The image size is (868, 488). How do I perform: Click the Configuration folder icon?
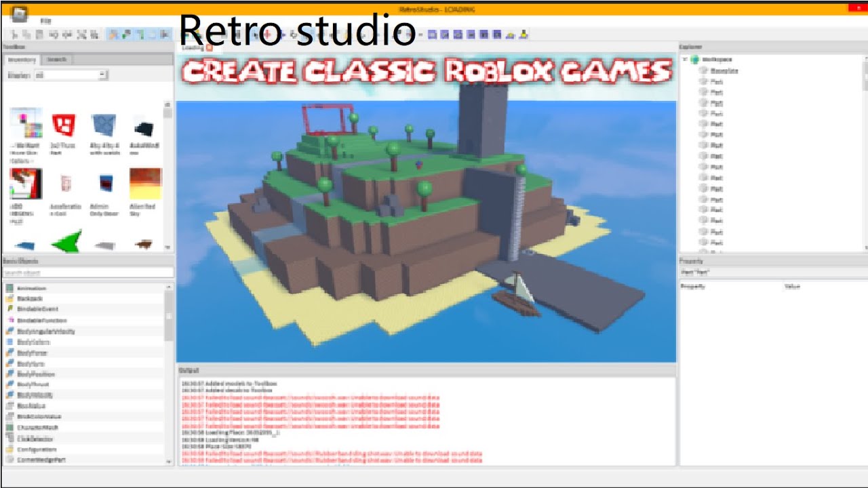9,449
